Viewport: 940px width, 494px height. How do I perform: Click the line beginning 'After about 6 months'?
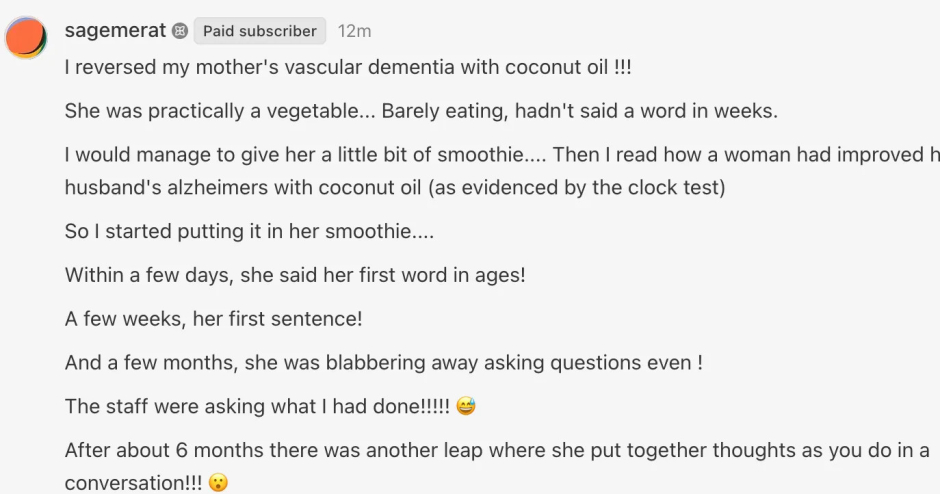pyautogui.click(x=497, y=451)
